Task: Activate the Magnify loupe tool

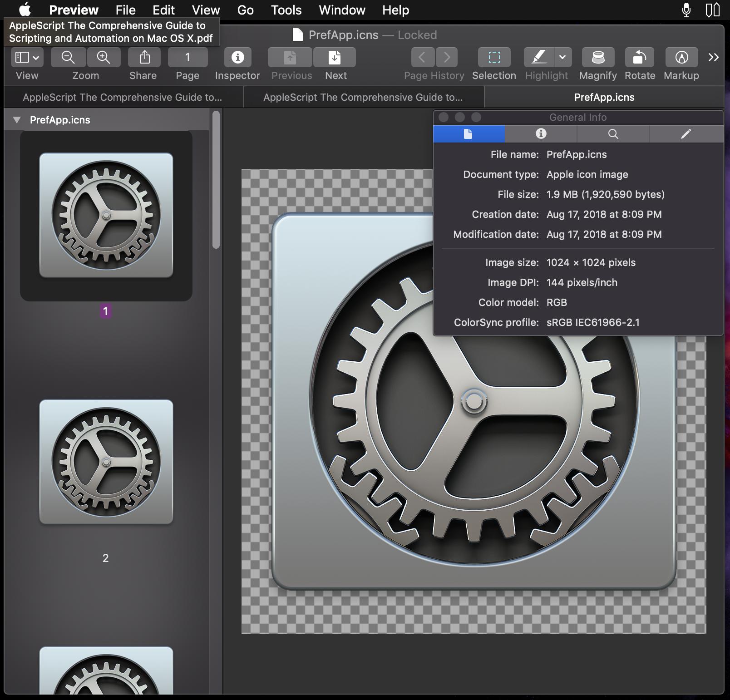Action: coord(598,57)
